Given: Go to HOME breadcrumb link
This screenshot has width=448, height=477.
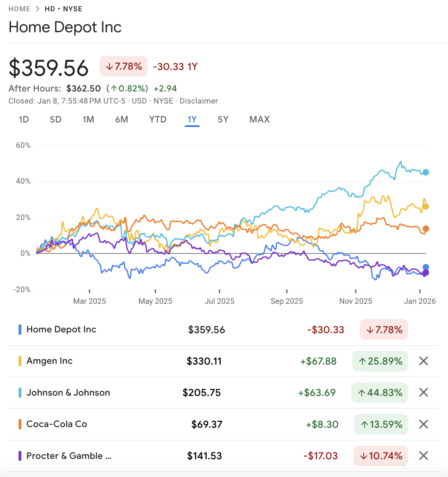Looking at the screenshot, I should [19, 9].
